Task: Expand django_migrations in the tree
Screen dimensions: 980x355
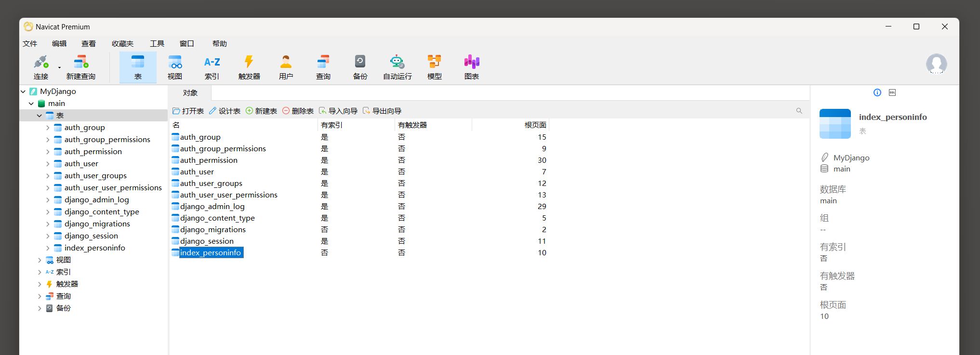Action: 48,224
